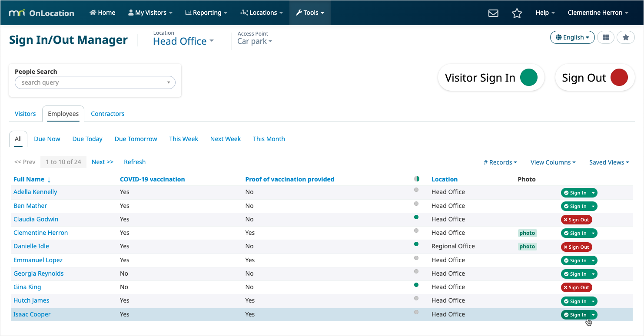Click the MRI OnLocation logo
This screenshot has width=644, height=336.
click(x=42, y=13)
